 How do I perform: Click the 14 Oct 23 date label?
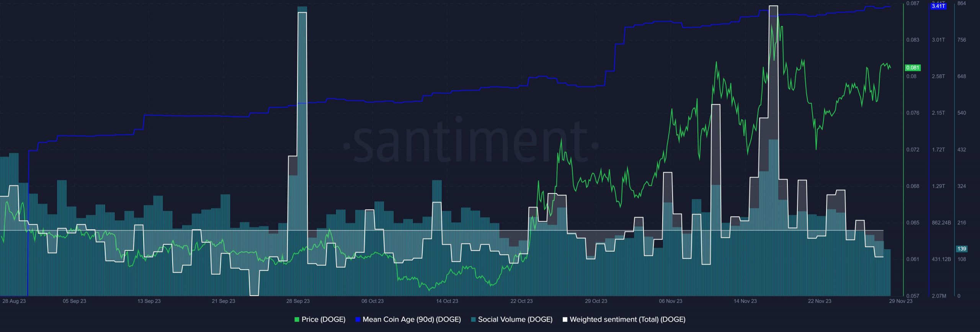447,301
